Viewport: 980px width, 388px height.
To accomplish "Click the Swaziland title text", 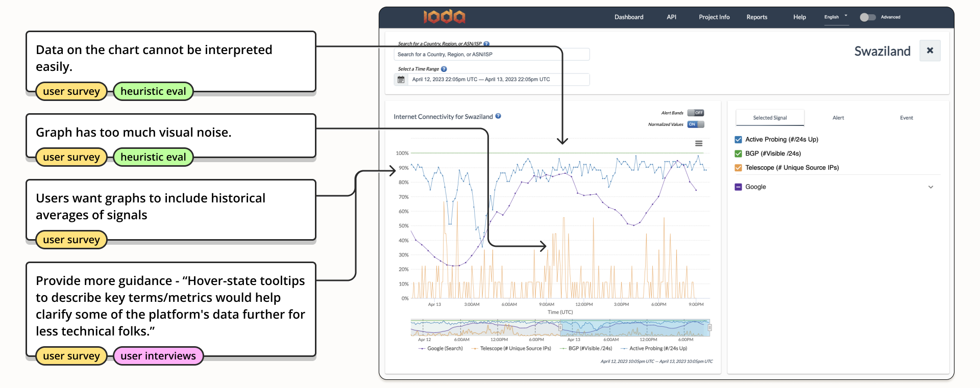I will pyautogui.click(x=883, y=51).
